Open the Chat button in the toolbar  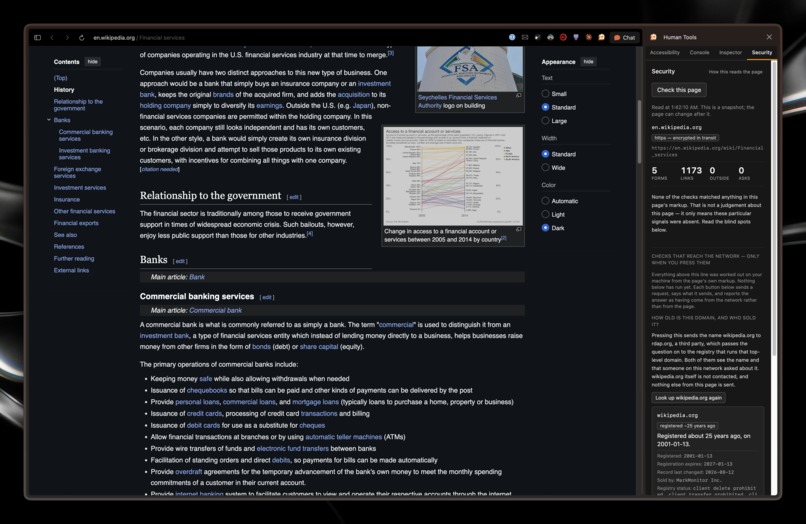tap(625, 38)
